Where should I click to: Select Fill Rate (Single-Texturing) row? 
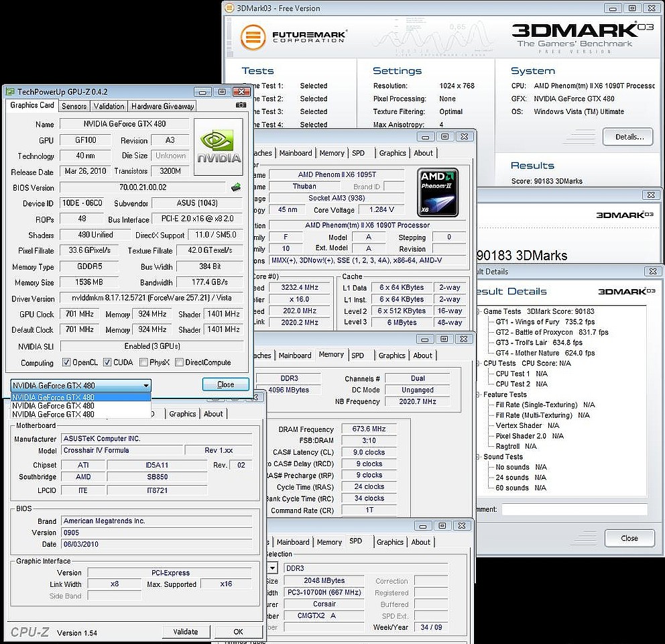coord(545,405)
